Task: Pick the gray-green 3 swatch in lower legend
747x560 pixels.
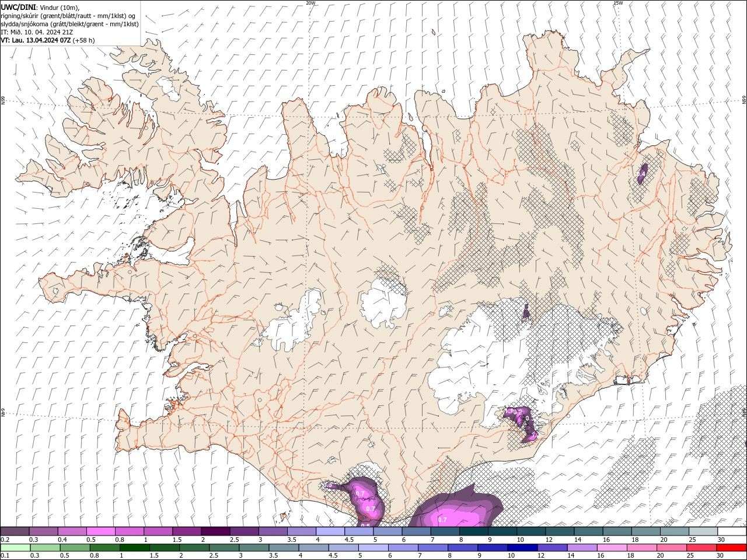Action: coord(254,548)
